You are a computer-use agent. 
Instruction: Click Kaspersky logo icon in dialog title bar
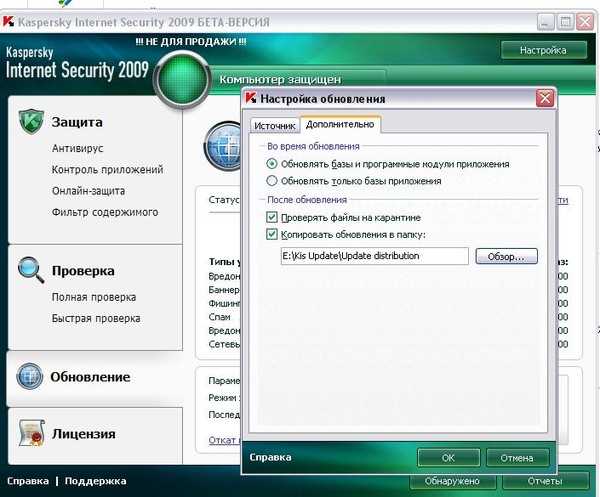point(251,98)
